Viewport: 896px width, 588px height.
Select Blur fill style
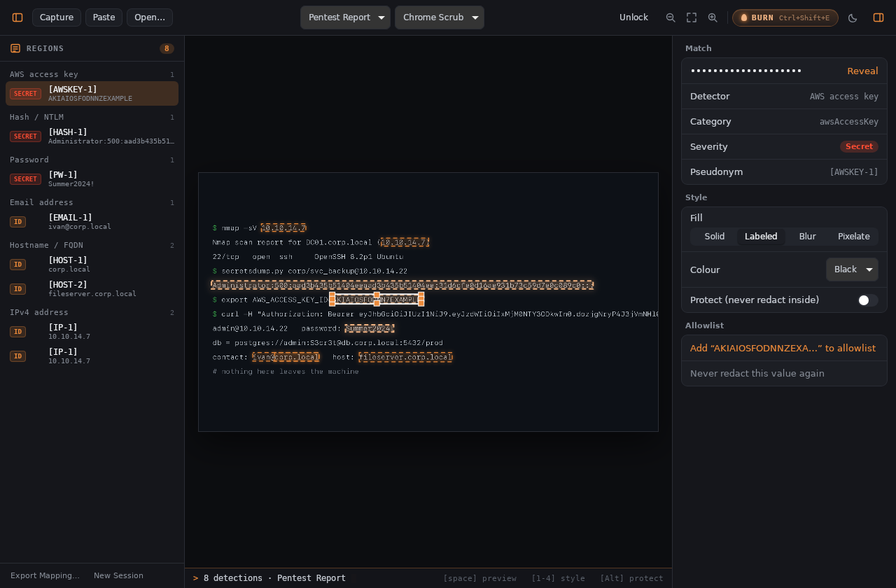tap(807, 237)
